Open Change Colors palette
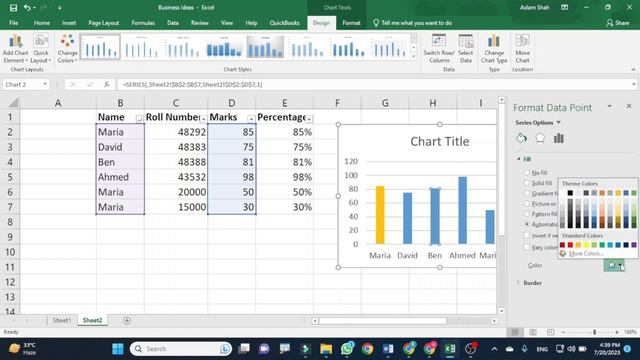Viewport: 640px width, 360px height. pos(67,49)
